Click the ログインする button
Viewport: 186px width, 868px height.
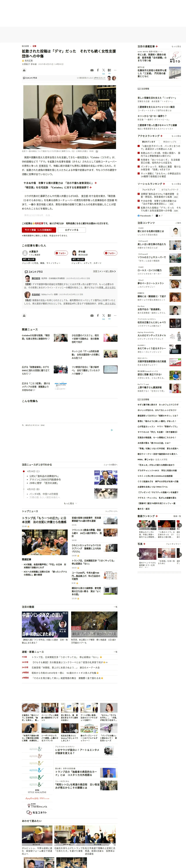click(x=72, y=230)
